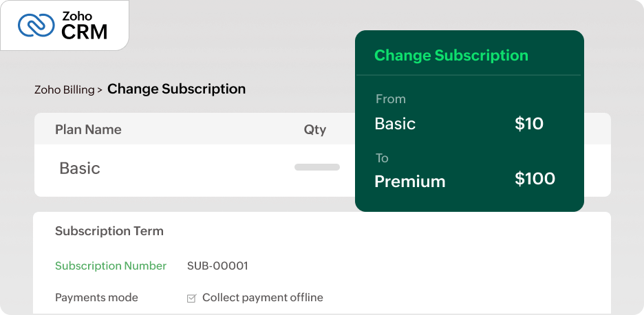644x315 pixels.
Task: Select the Change Subscription page title
Action: [x=176, y=89]
